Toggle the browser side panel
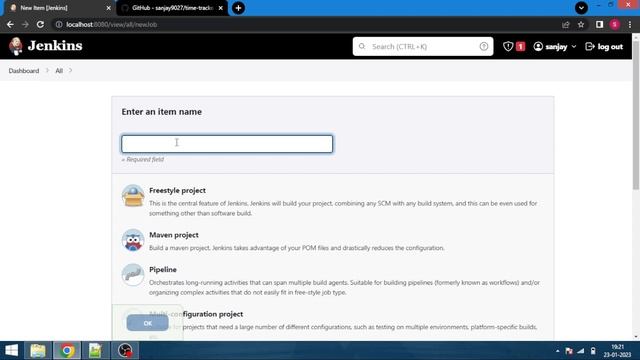 pyautogui.click(x=599, y=24)
